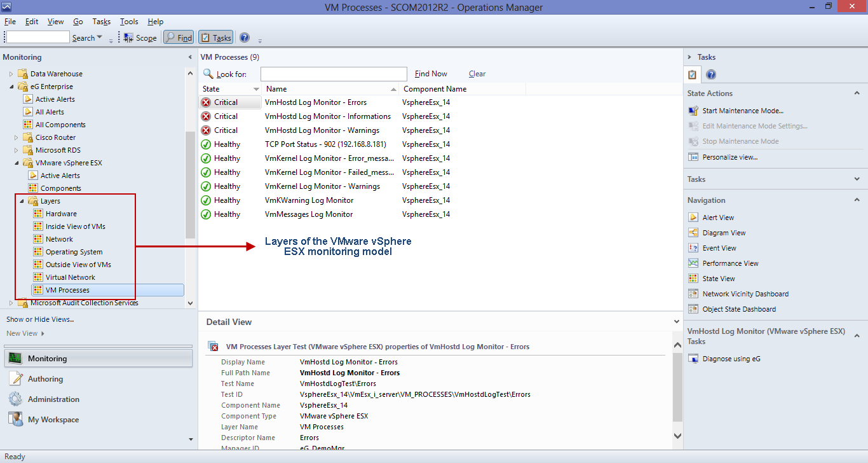Screen dimensions: 868x463
Task: Open the File menu
Action: coord(10,22)
